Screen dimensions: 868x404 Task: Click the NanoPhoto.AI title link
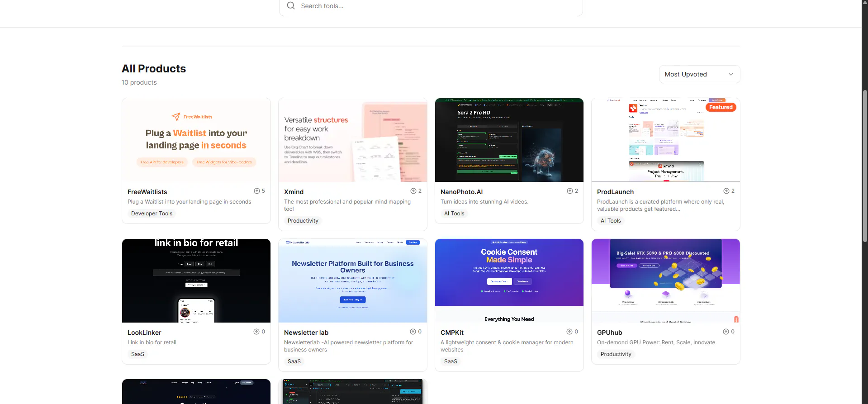point(462,192)
